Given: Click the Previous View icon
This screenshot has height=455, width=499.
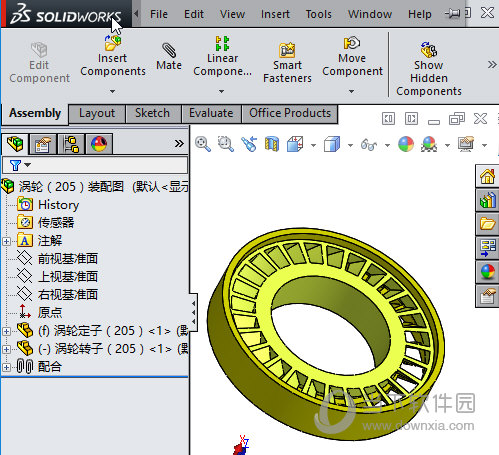Looking at the screenshot, I should (x=249, y=144).
